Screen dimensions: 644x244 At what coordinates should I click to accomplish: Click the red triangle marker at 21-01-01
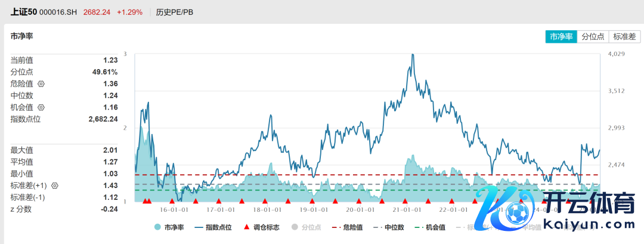coord(405,201)
